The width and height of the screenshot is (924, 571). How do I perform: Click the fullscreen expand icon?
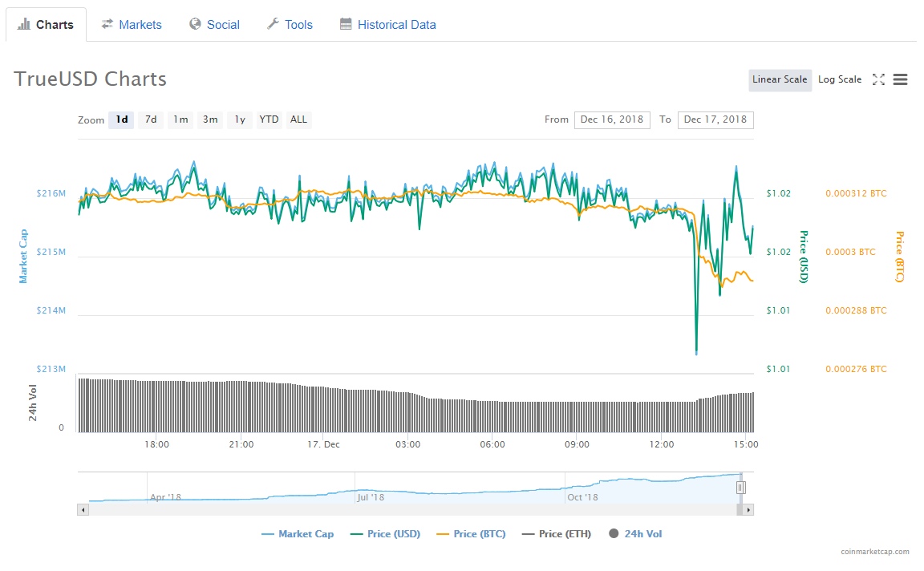coord(878,79)
